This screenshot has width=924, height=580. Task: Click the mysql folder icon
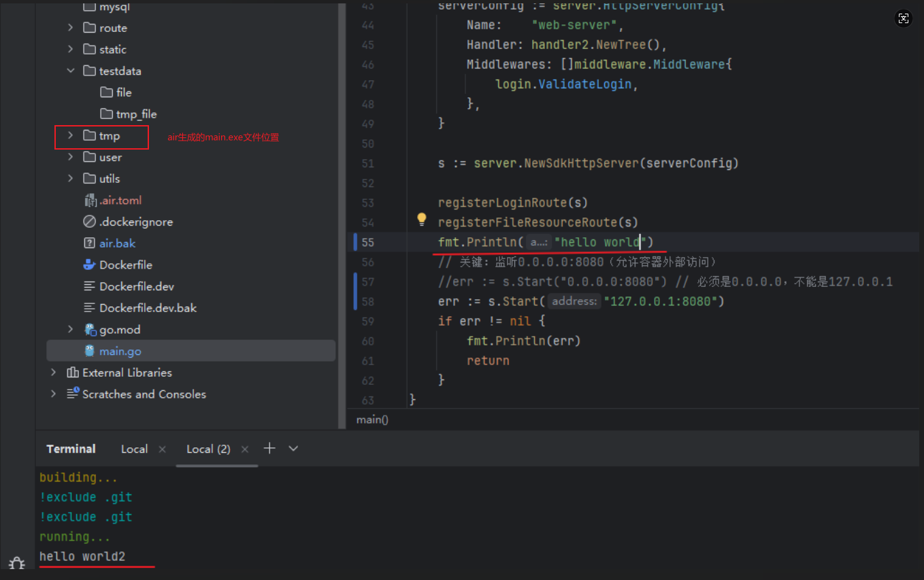tap(89, 7)
